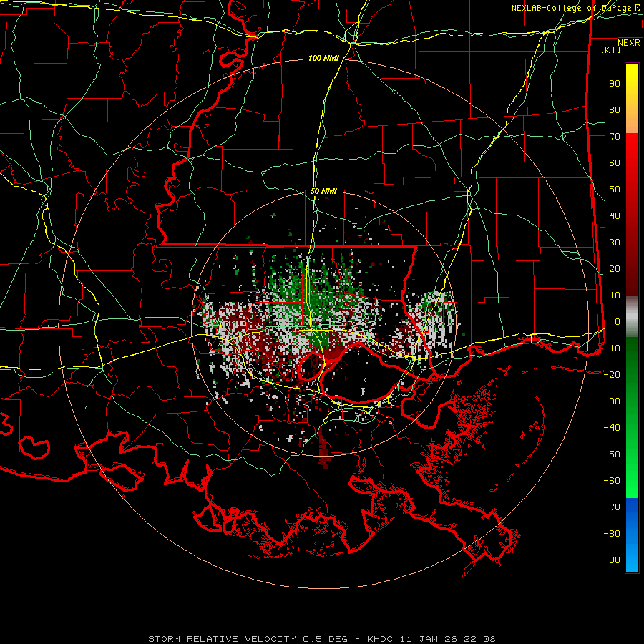
Task: Click the 30 value on the velocity scale
Action: (615, 243)
